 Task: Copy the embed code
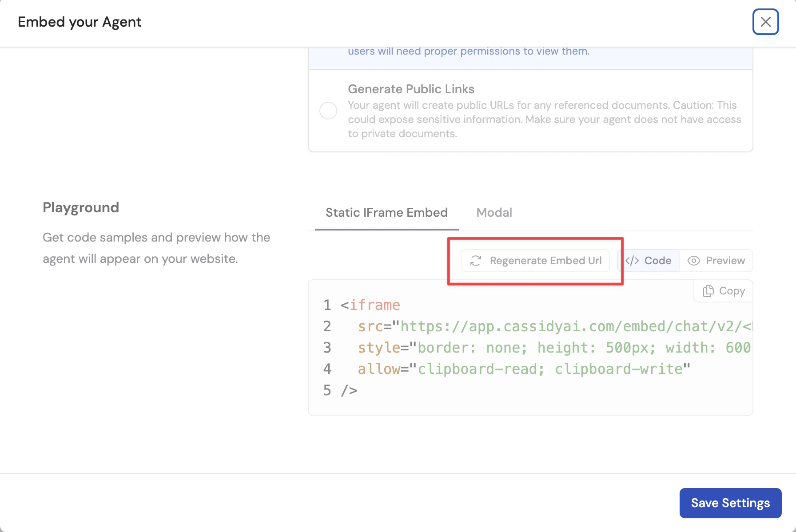(722, 291)
